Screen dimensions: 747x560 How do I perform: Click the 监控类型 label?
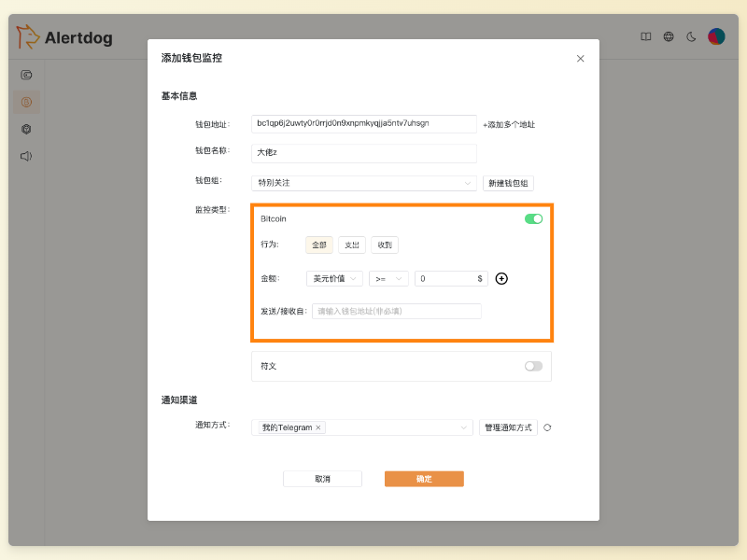pos(213,210)
